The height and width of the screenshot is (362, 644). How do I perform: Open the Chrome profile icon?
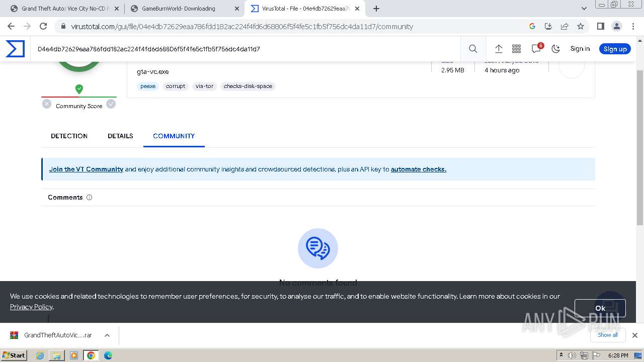(616, 26)
